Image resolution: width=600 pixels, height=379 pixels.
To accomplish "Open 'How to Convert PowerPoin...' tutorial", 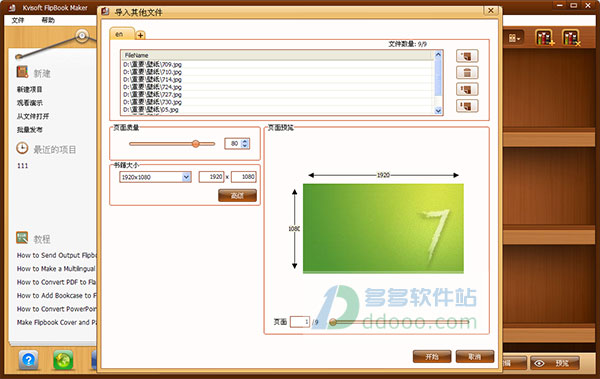I will [x=57, y=309].
